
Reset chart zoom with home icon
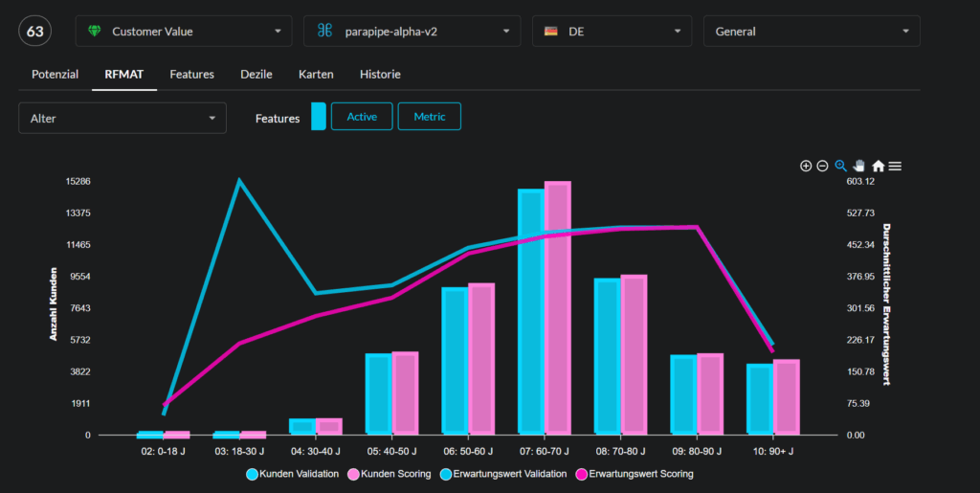coord(878,166)
